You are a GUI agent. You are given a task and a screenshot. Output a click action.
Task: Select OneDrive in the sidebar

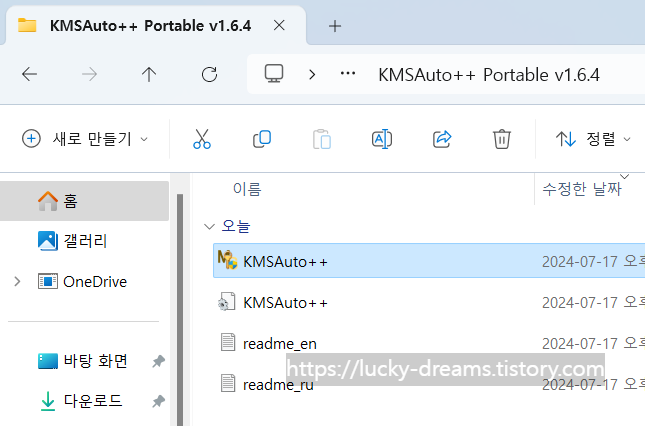click(95, 282)
